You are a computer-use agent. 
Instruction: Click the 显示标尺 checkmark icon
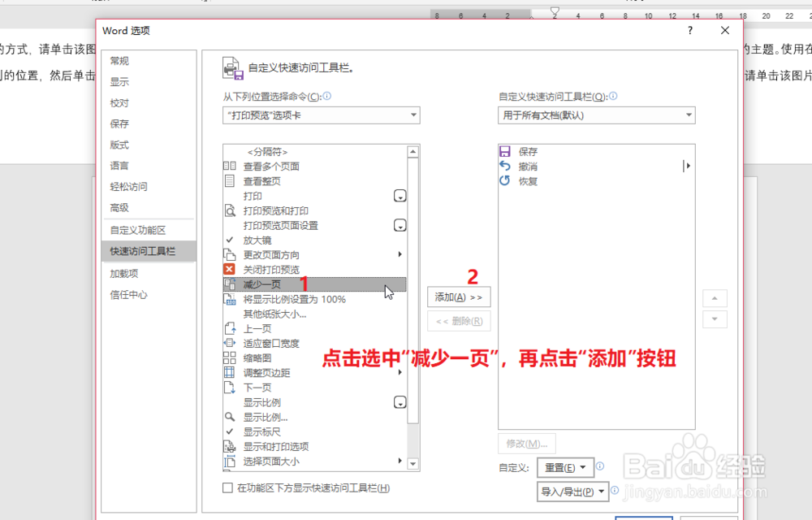230,431
